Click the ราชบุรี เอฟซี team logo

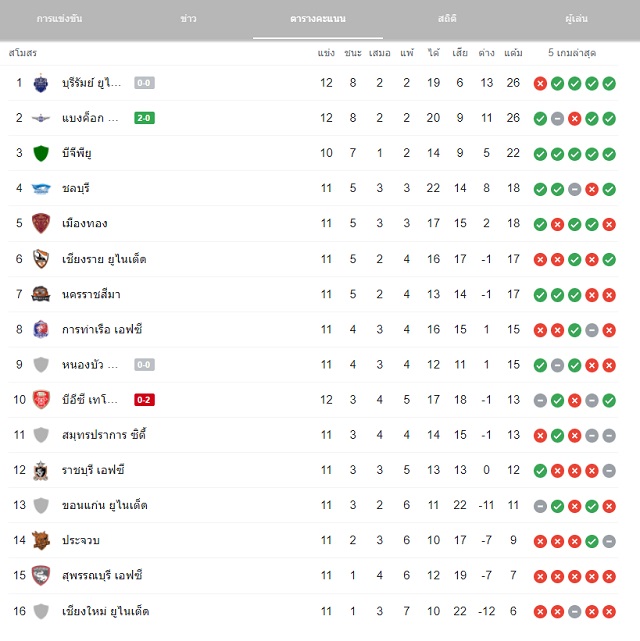tap(40, 470)
